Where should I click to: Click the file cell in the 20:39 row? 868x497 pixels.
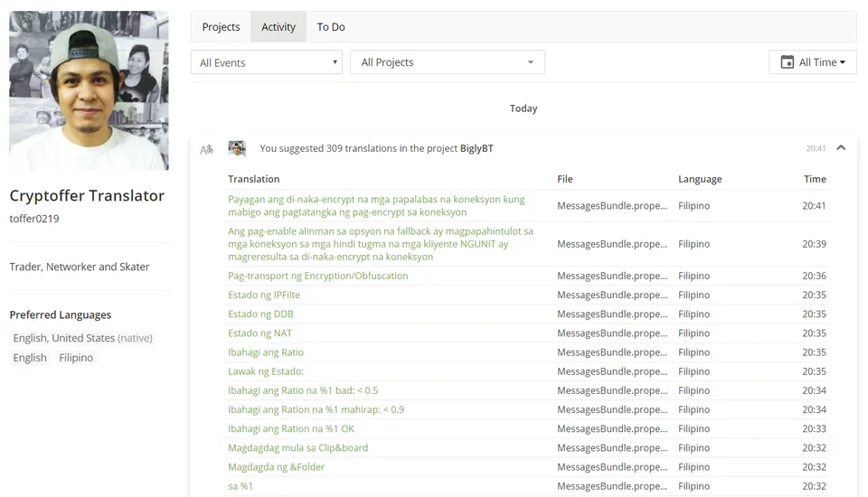pyautogui.click(x=612, y=243)
